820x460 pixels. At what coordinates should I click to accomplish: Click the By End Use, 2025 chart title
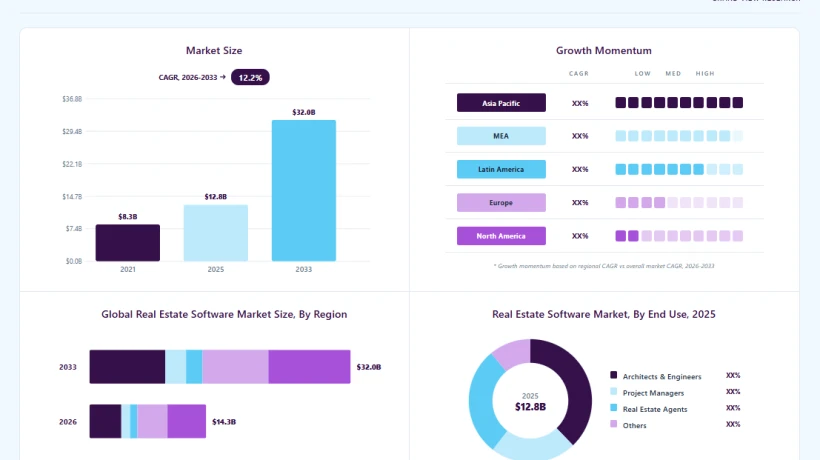(603, 314)
